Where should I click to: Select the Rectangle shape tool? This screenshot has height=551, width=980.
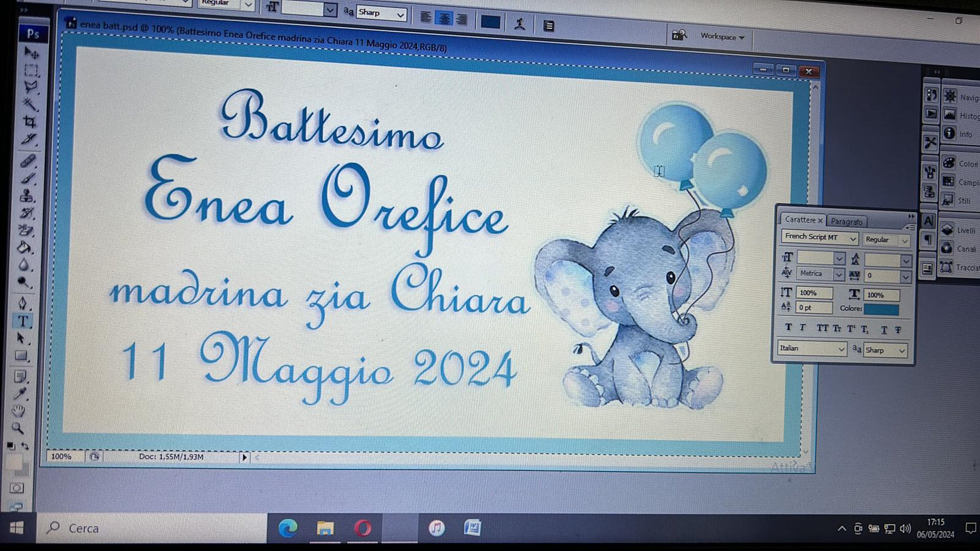pos(21,355)
